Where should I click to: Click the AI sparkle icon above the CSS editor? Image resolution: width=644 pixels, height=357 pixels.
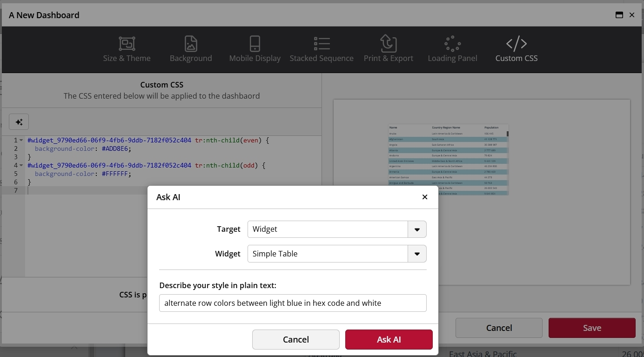point(19,121)
